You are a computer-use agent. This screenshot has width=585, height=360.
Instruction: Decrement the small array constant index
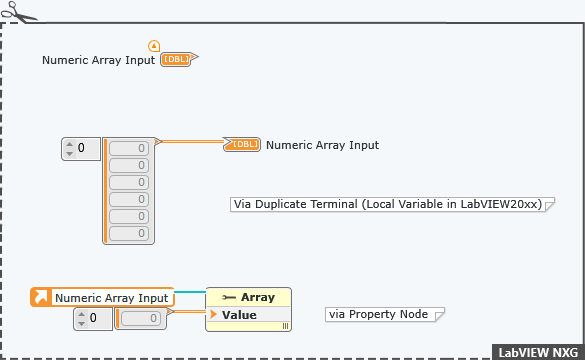pos(82,323)
